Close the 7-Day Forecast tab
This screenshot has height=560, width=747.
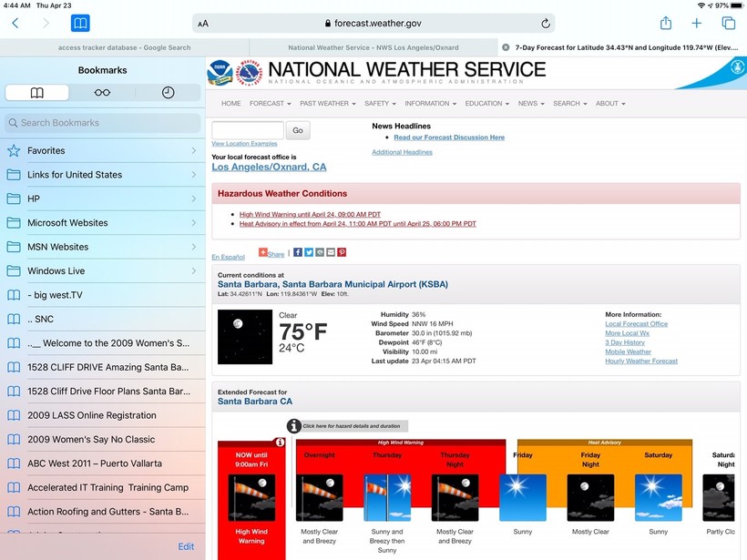click(506, 47)
